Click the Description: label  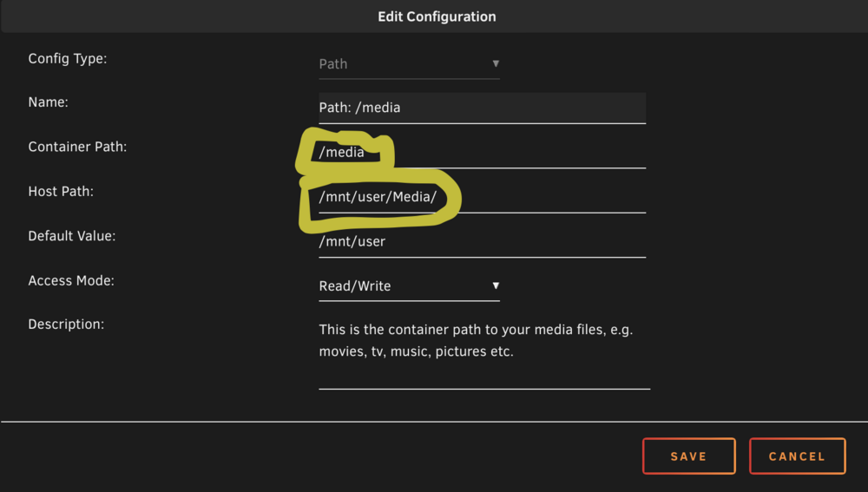pos(67,325)
